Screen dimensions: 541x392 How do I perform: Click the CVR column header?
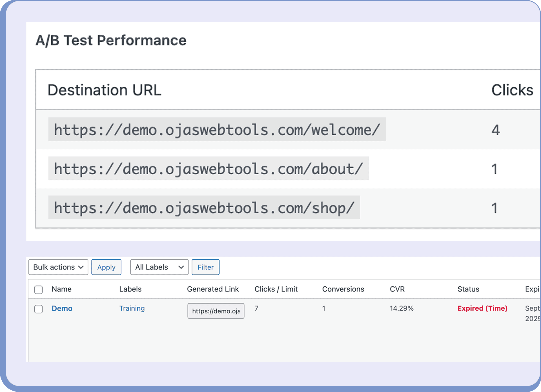[397, 289]
